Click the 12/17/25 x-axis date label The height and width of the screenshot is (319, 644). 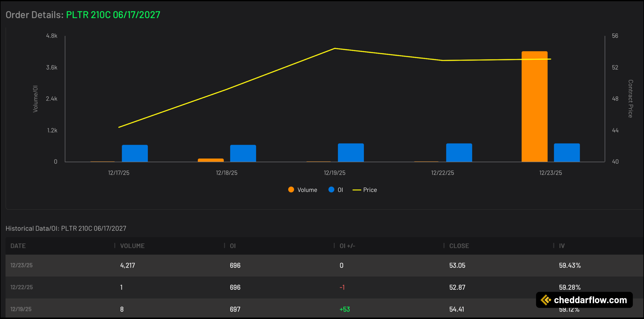119,173
